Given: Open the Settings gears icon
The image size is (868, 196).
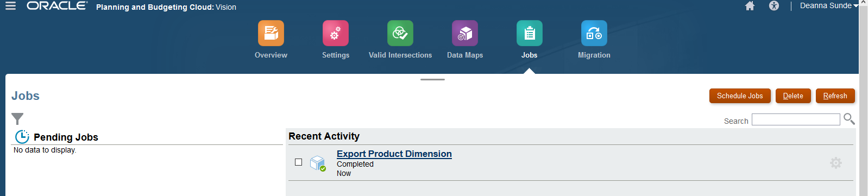Looking at the screenshot, I should tap(336, 33).
